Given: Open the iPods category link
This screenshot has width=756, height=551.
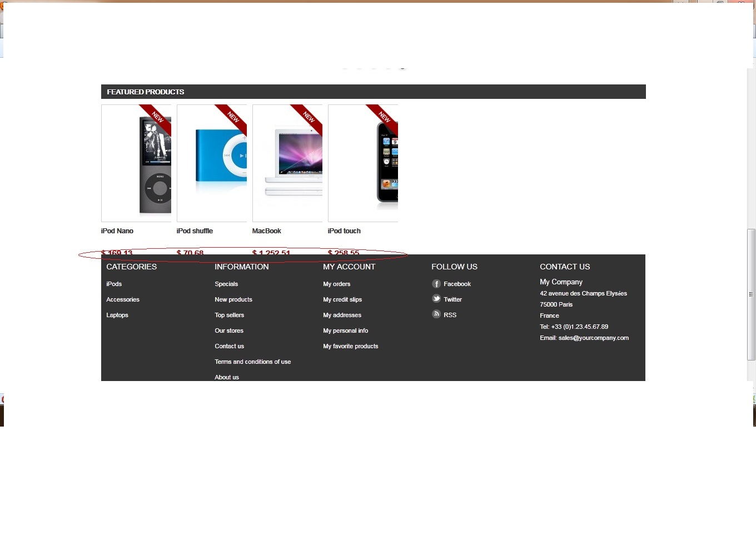Looking at the screenshot, I should (x=114, y=284).
